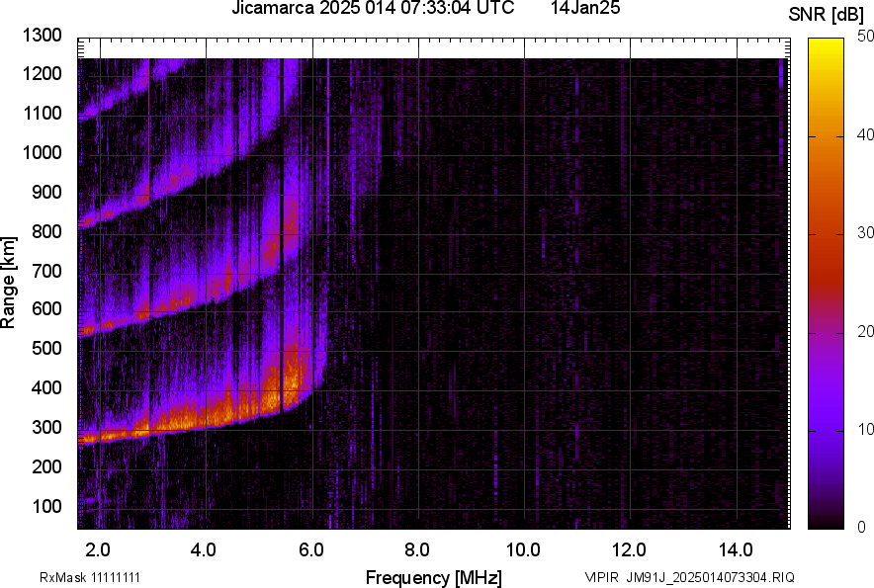The height and width of the screenshot is (588, 874).
Task: Click the range tick label '800'
Action: [x=46, y=230]
